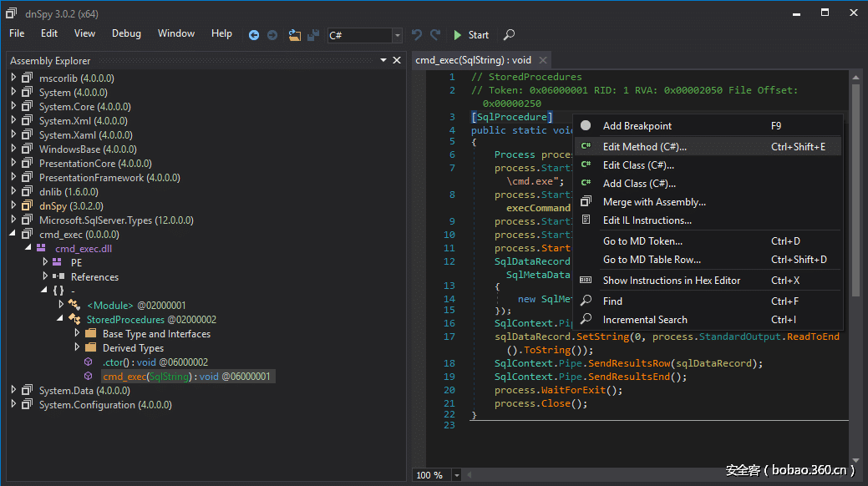Expand the Derived Types folder
Screen dimensions: 868x486
point(77,347)
